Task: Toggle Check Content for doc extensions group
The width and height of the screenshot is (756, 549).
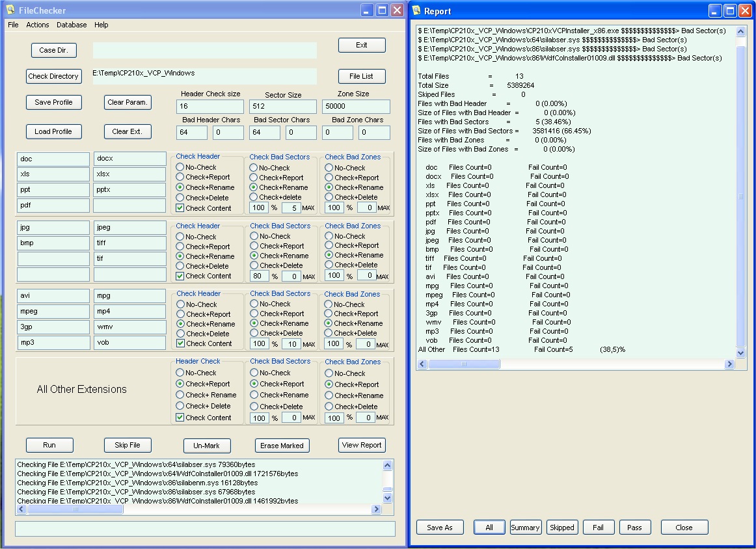Action: point(180,208)
